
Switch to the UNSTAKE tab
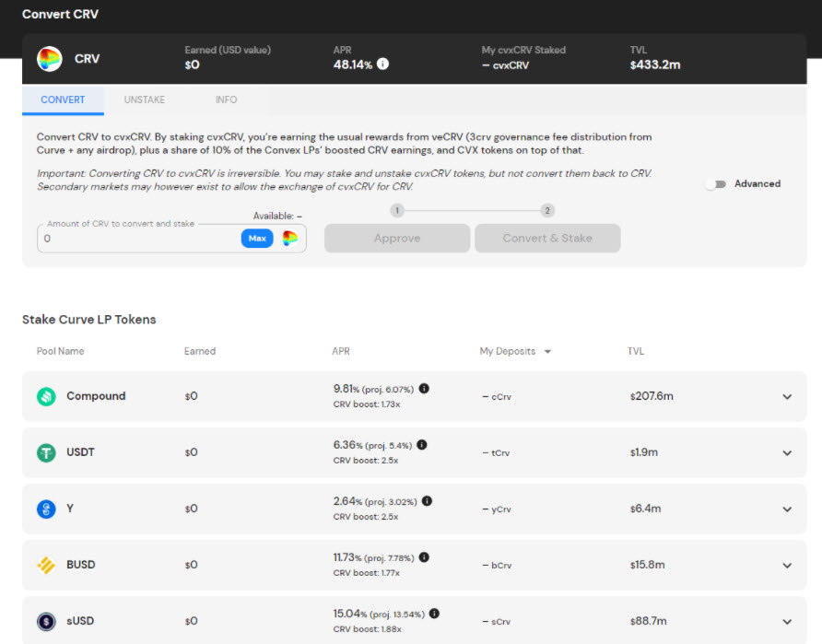[x=145, y=100]
